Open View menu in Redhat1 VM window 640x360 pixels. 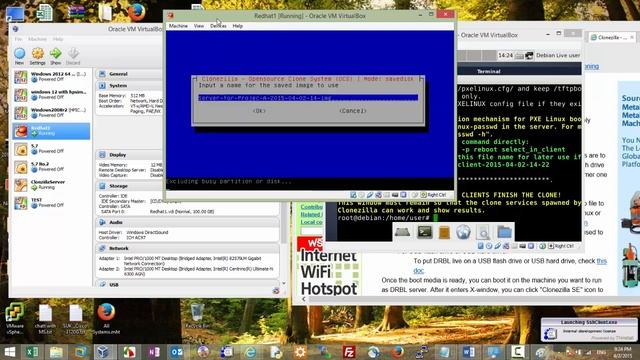199,26
